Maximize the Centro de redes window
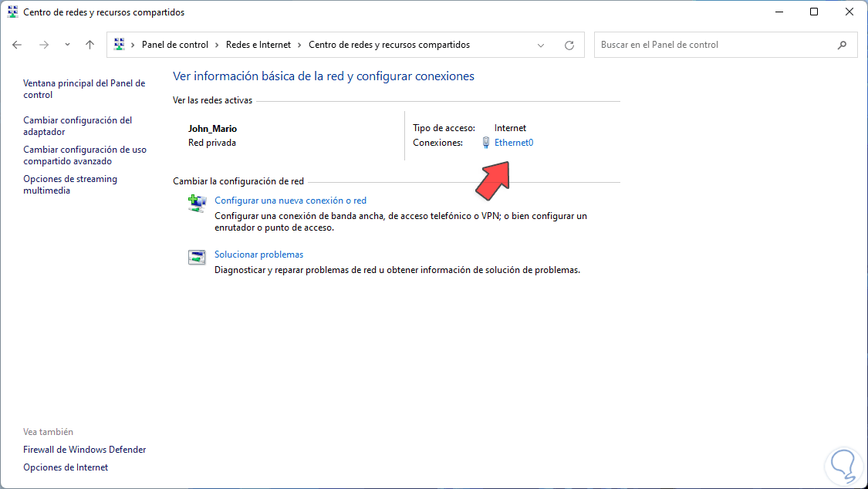868x489 pixels. (814, 12)
